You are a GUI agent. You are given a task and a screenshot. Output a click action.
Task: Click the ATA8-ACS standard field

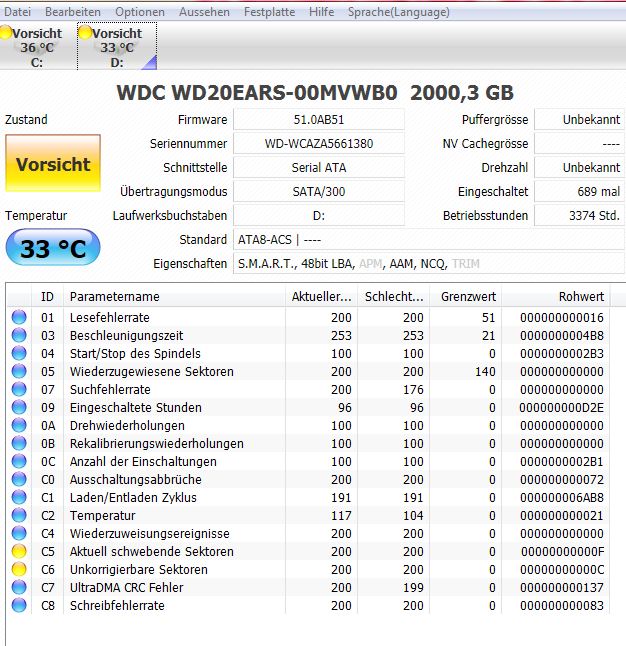(x=429, y=239)
